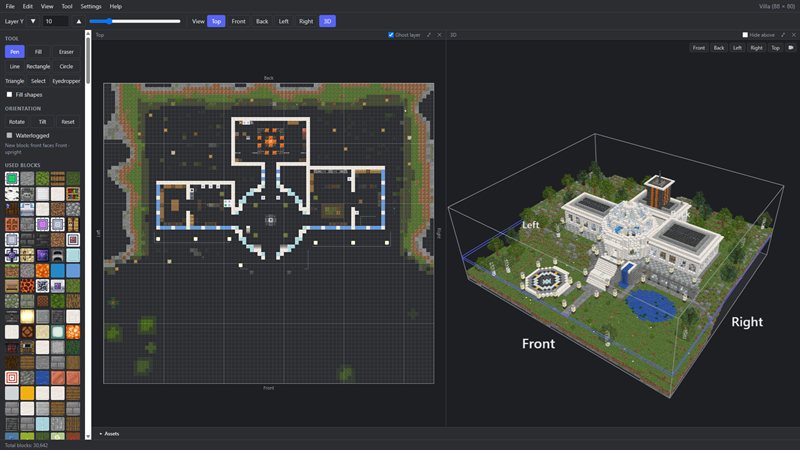
Task: Reset block orientation
Action: (x=68, y=122)
